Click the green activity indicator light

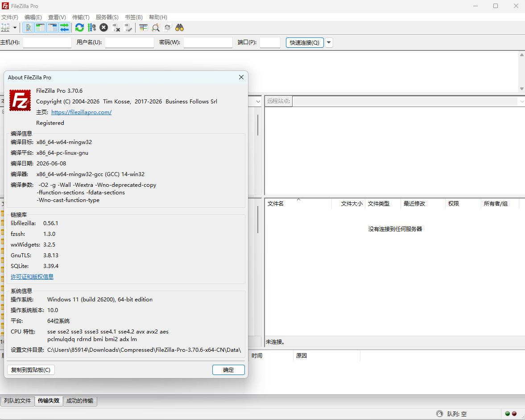click(x=507, y=414)
